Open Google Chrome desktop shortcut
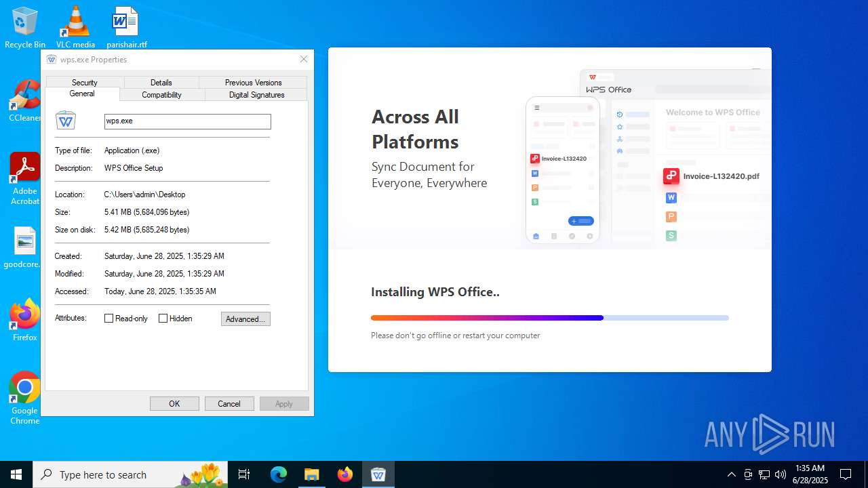868x488 pixels. coord(24,398)
